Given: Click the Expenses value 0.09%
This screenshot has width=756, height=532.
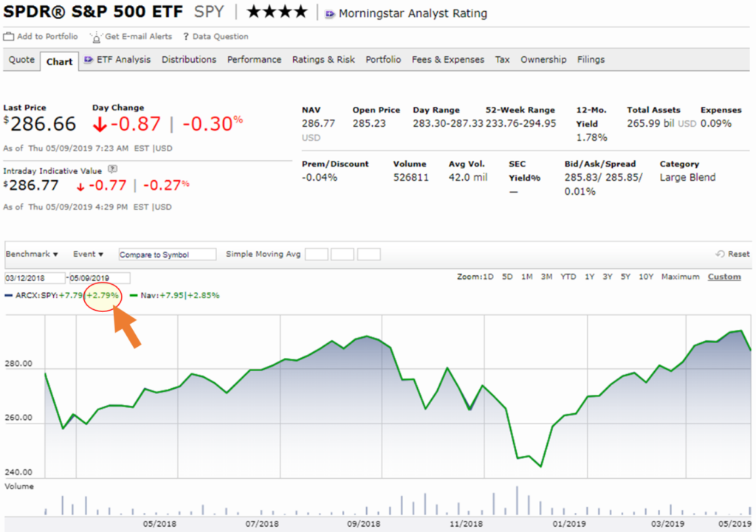Looking at the screenshot, I should 716,123.
